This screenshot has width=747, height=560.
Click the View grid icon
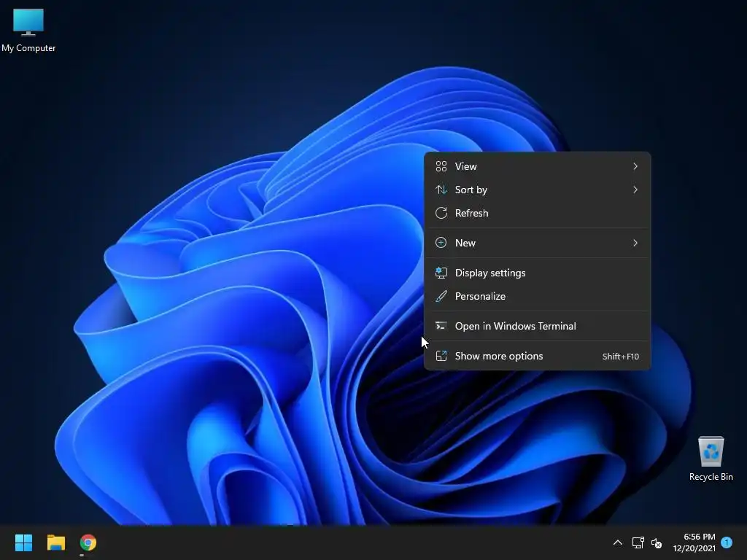[441, 166]
